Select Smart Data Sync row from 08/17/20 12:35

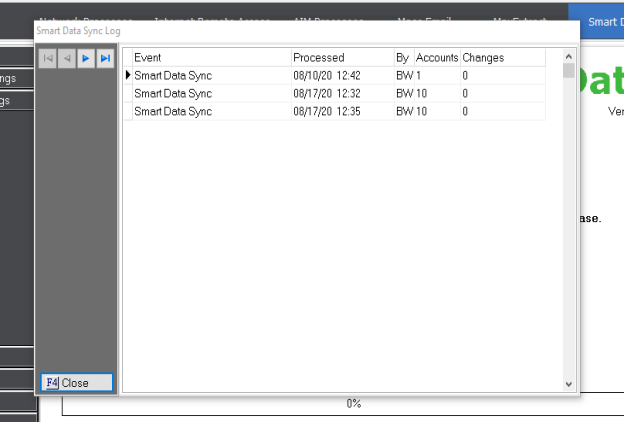[210, 111]
